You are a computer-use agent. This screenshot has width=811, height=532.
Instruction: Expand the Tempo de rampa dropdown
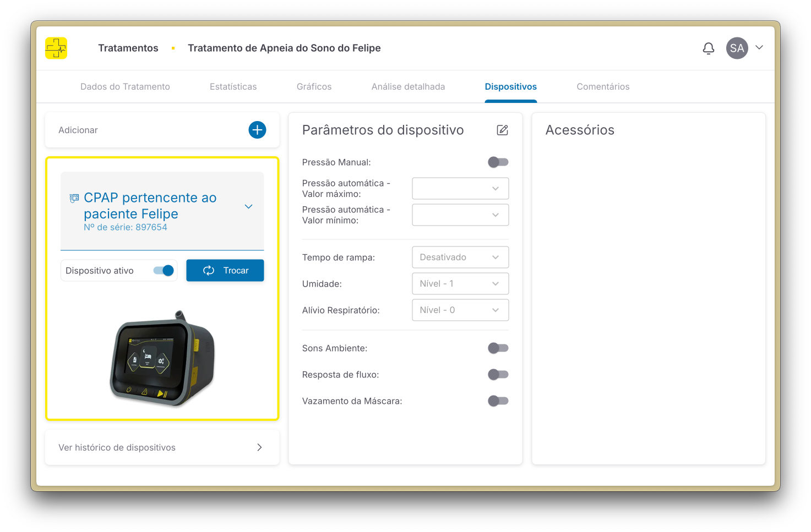click(460, 257)
